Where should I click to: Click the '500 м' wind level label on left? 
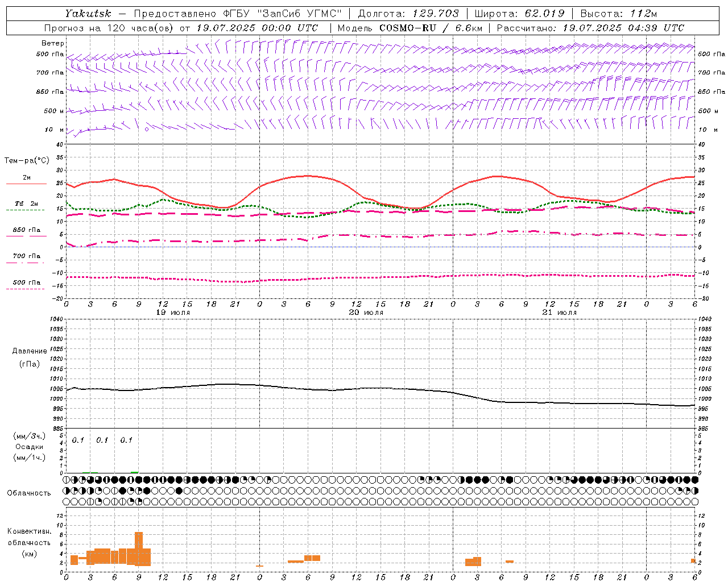[54, 111]
